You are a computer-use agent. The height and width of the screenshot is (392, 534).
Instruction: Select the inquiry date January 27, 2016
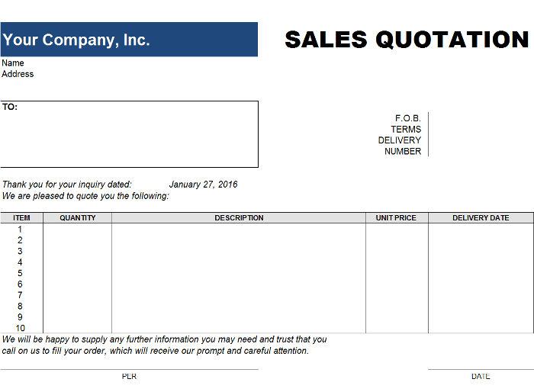coord(203,185)
